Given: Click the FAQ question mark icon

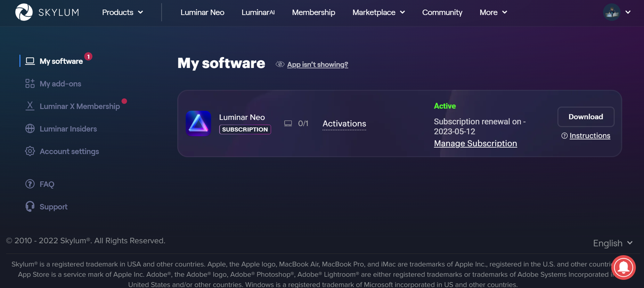Looking at the screenshot, I should [30, 184].
